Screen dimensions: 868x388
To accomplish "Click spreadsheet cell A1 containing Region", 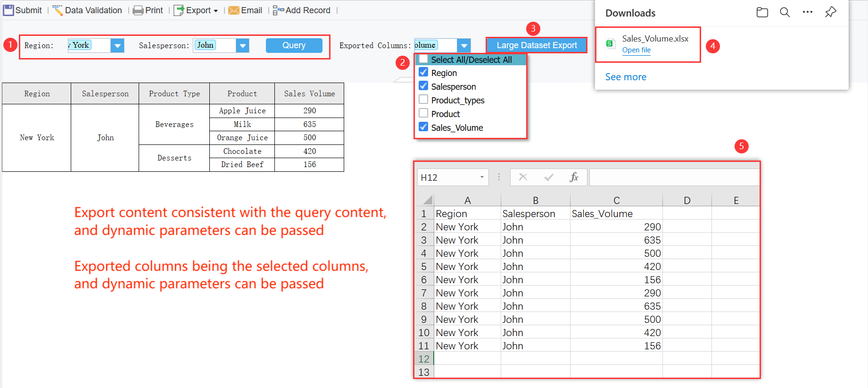I will tap(467, 213).
